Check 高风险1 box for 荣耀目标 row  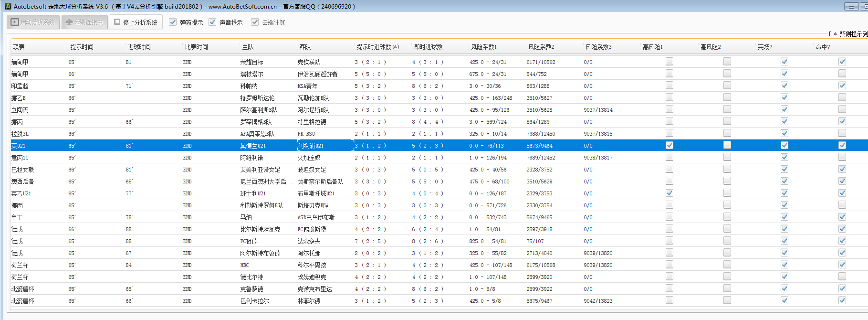(669, 62)
